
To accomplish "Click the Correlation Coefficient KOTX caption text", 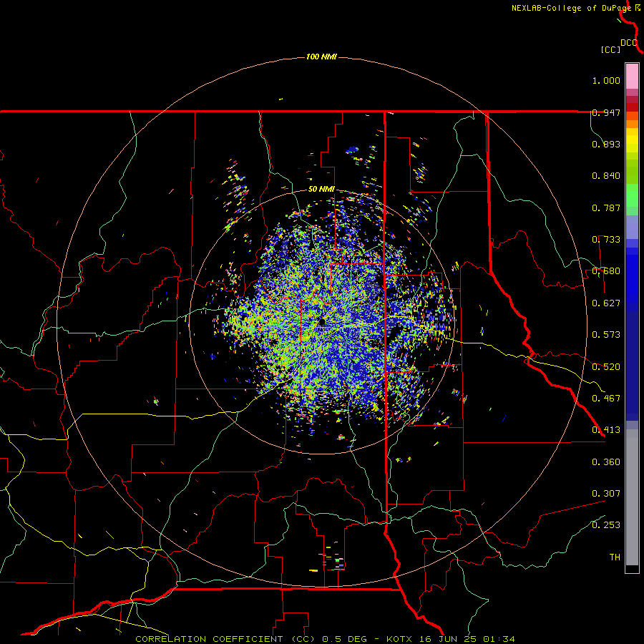I will (x=325, y=639).
